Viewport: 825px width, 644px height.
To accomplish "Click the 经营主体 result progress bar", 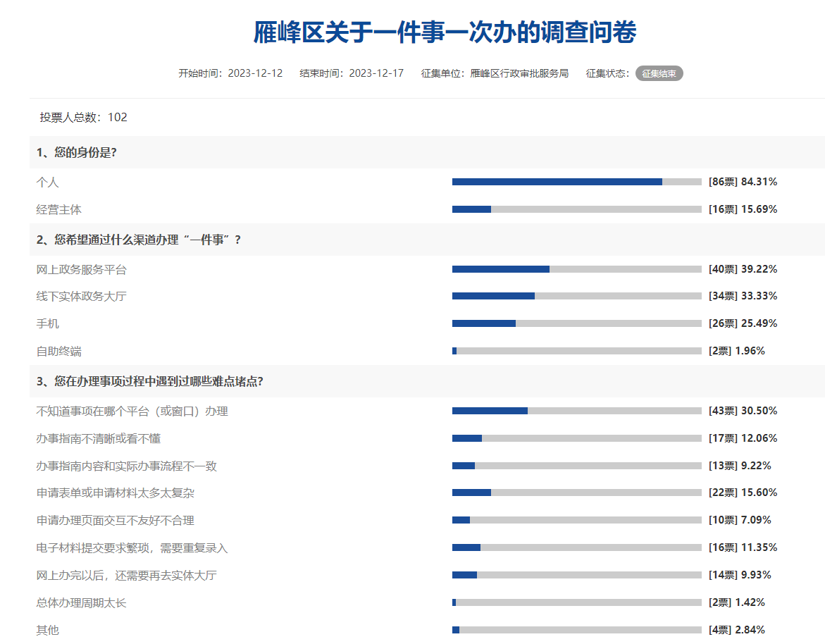I will [577, 209].
